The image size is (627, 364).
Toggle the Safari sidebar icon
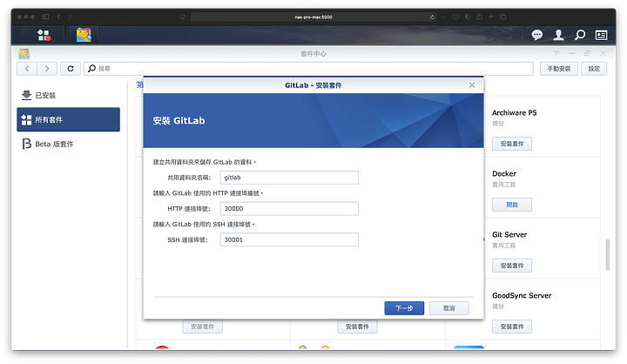coord(46,17)
